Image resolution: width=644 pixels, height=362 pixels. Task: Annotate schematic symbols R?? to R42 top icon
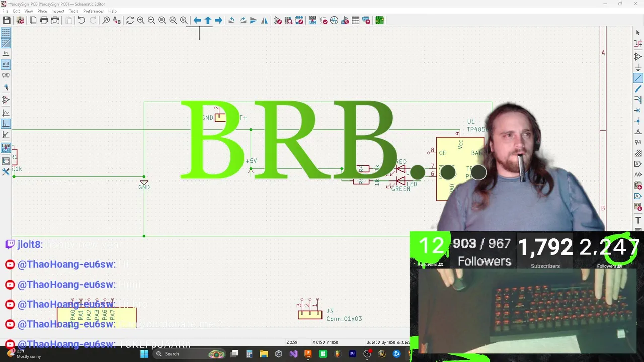point(312,20)
